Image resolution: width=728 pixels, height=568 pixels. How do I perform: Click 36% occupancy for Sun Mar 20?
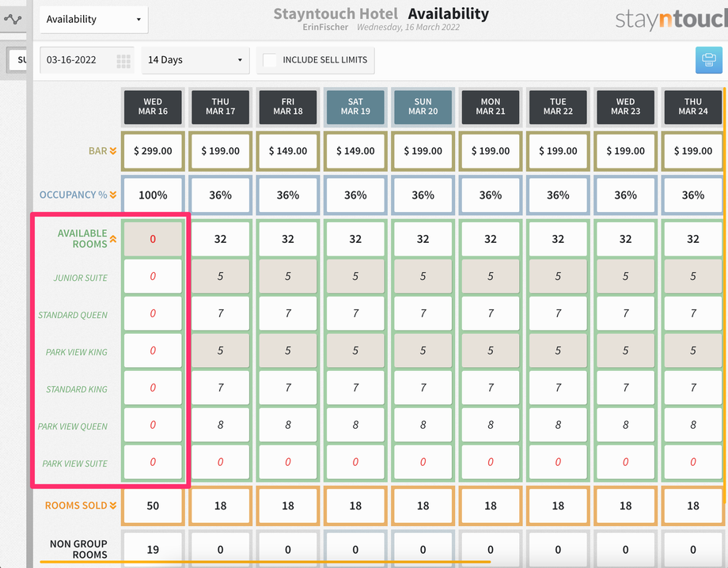423,195
